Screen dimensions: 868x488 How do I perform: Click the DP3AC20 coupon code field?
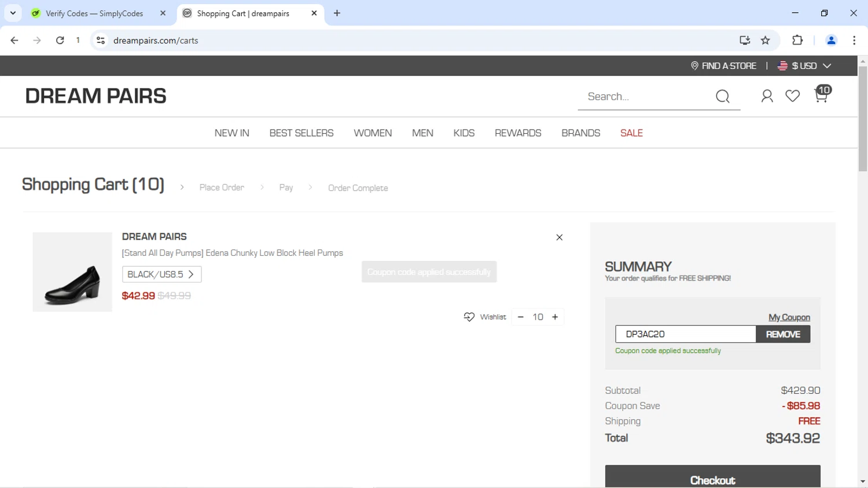(686, 334)
